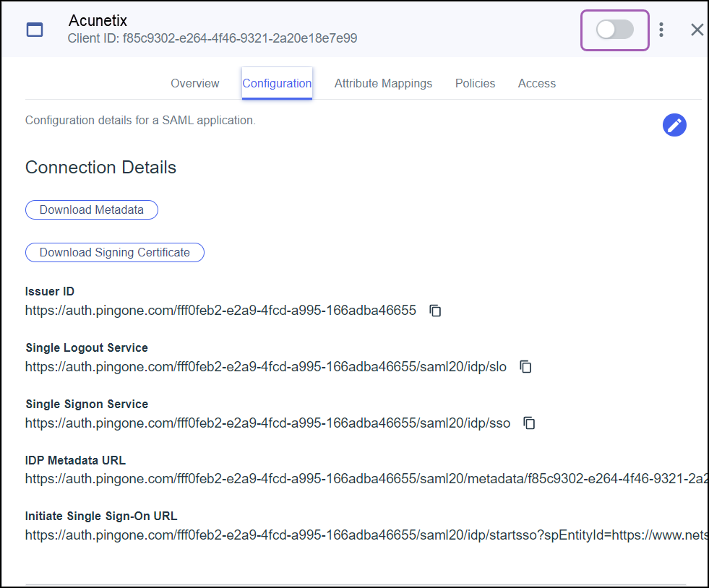
Task: Open the Access tab
Action: pyautogui.click(x=537, y=83)
